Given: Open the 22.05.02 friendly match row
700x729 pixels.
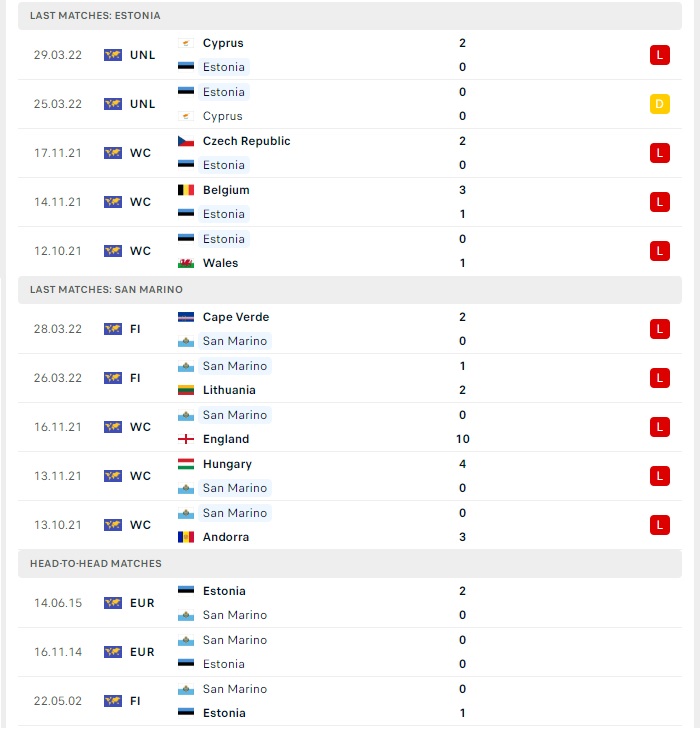Looking at the screenshot, I should (x=350, y=701).
